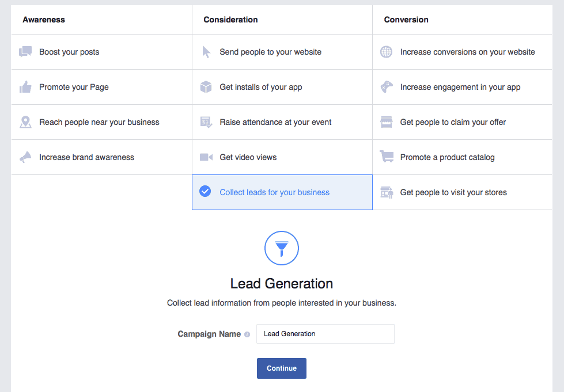
Task: Click the box icon for app installs
Action: pos(206,87)
